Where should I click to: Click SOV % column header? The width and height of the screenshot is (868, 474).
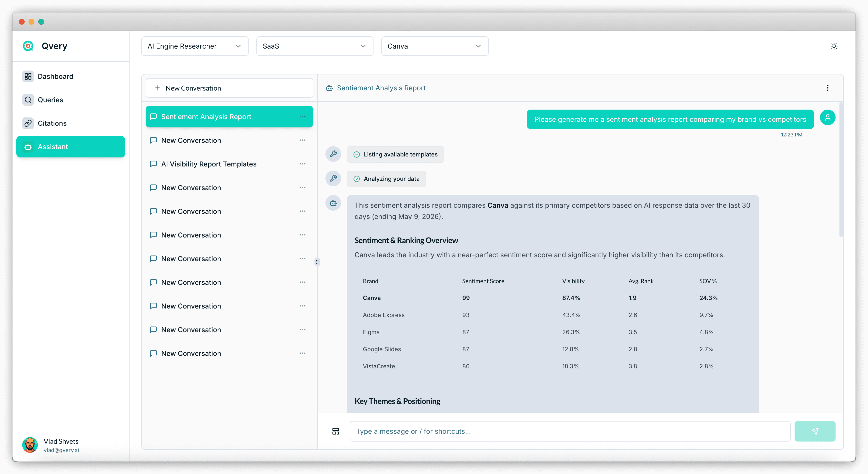pyautogui.click(x=708, y=281)
